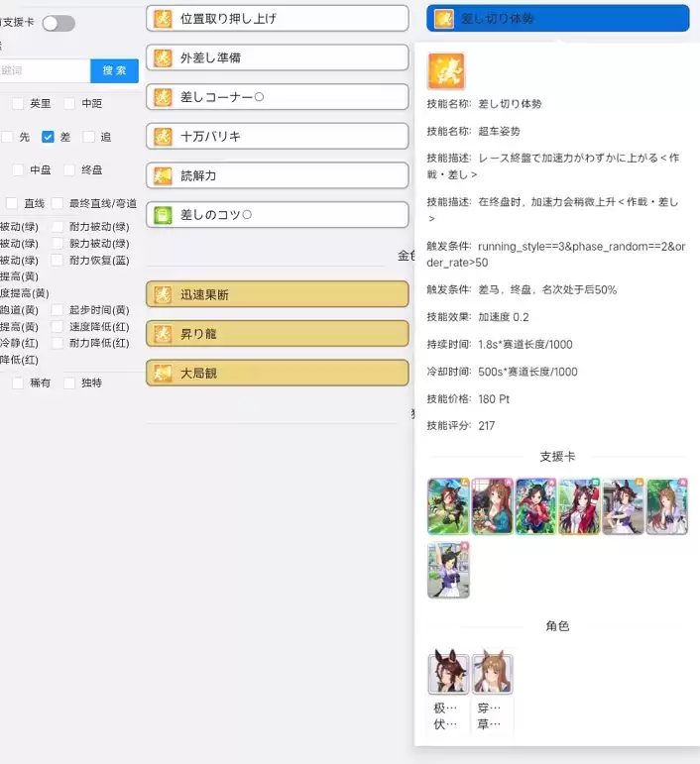Check the 耐力恢复(蓝) filter
Image resolution: width=700 pixels, height=764 pixels.
(x=58, y=261)
